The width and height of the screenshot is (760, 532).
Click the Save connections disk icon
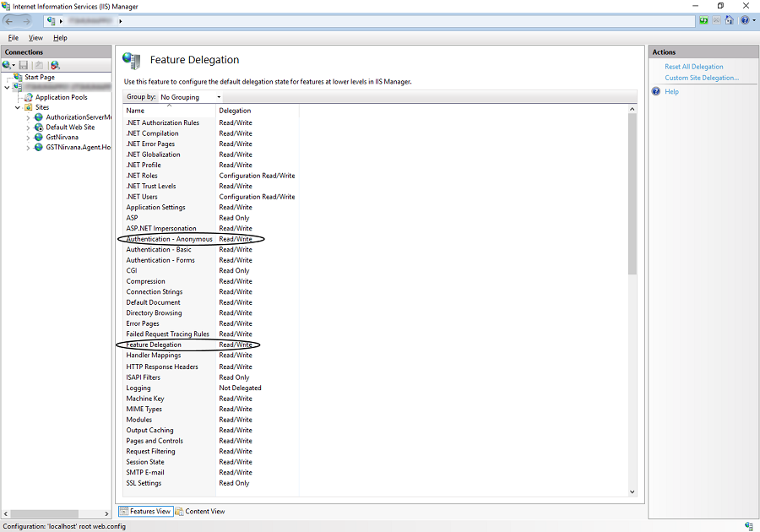point(24,65)
